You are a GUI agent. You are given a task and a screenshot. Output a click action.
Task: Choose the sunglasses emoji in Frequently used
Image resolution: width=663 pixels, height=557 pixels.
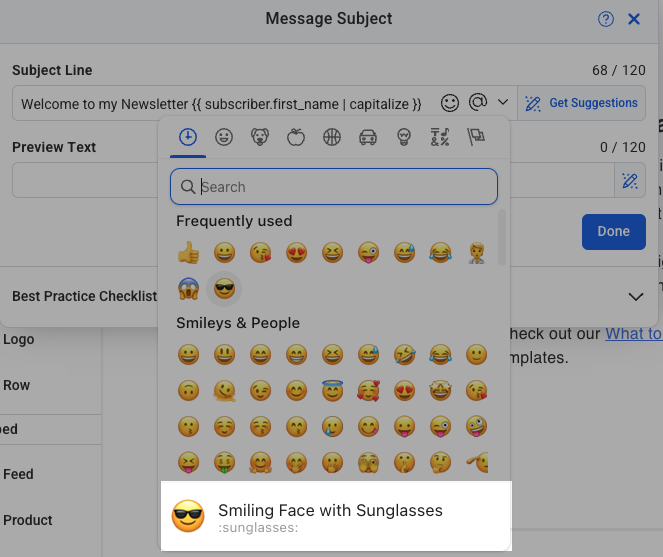224,289
